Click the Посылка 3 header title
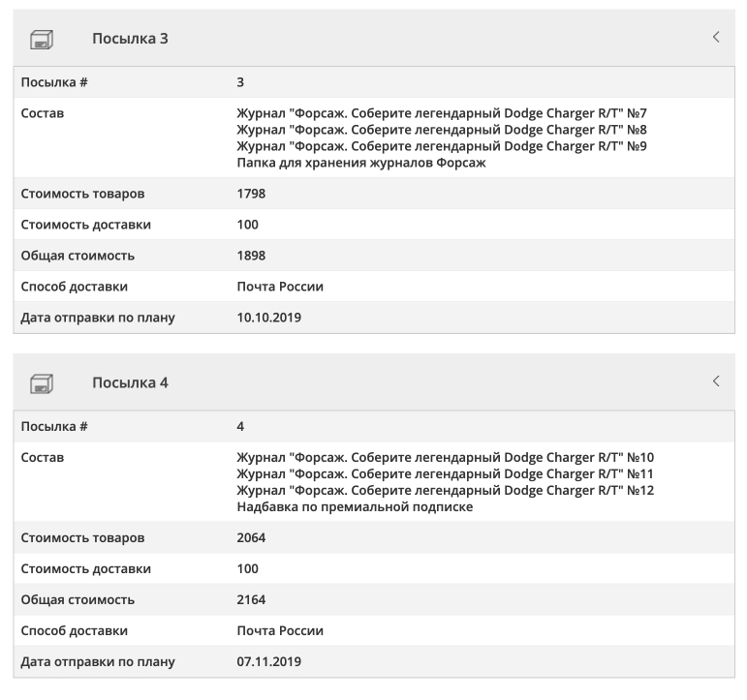The image size is (747, 700). [131, 39]
